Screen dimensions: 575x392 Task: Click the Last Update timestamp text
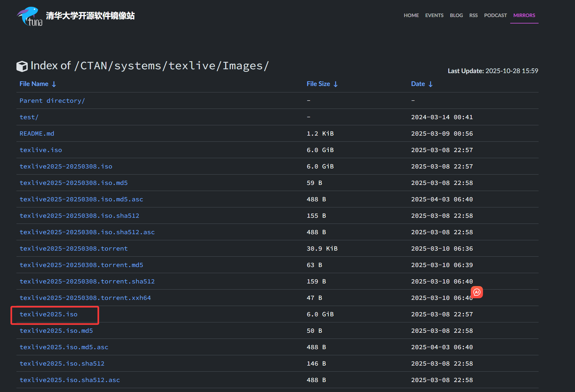(x=493, y=71)
